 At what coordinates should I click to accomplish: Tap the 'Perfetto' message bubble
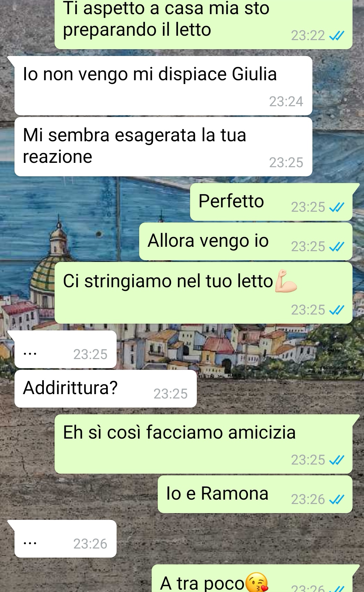[271, 202]
